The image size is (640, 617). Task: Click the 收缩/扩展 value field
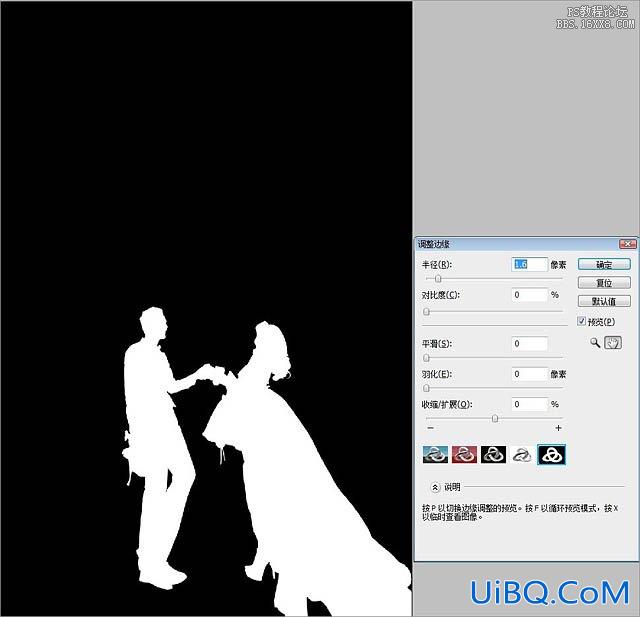pyautogui.click(x=529, y=404)
